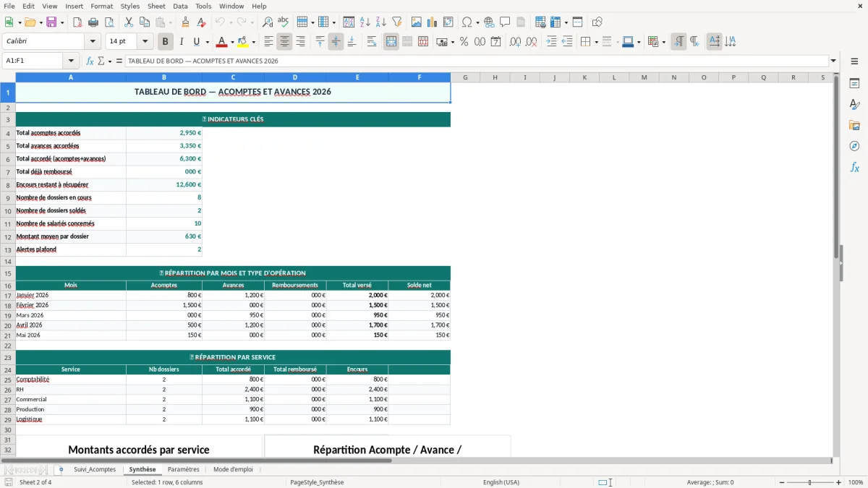Click column header G
This screenshot has width=868, height=488.
coord(465,77)
